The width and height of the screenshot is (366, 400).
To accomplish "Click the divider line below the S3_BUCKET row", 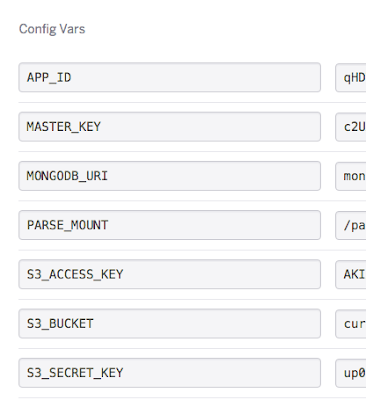I will (192, 349).
